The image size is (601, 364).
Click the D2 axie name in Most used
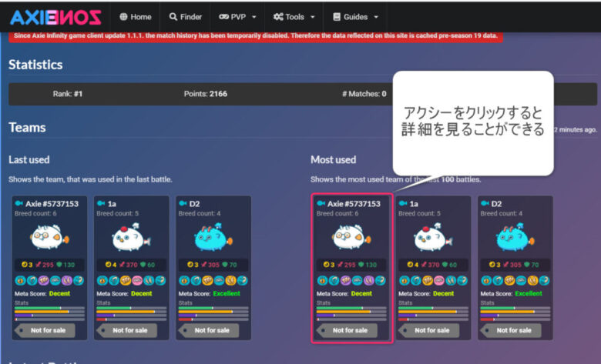point(496,204)
